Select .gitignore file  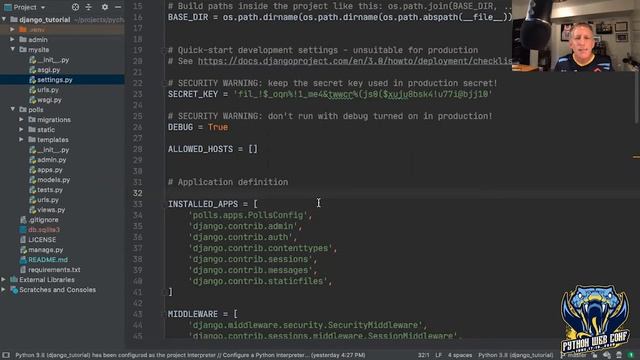[x=43, y=220]
